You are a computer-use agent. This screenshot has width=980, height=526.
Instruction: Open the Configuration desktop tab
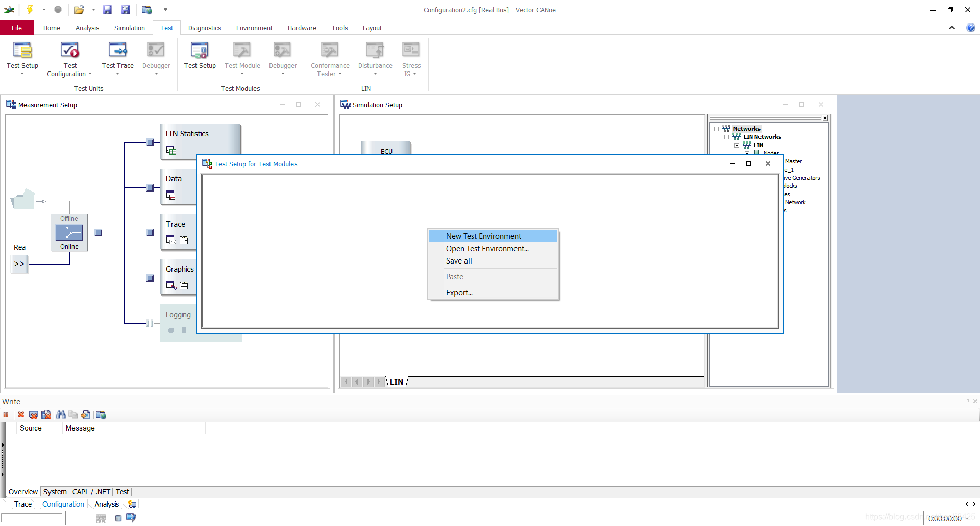click(x=63, y=504)
